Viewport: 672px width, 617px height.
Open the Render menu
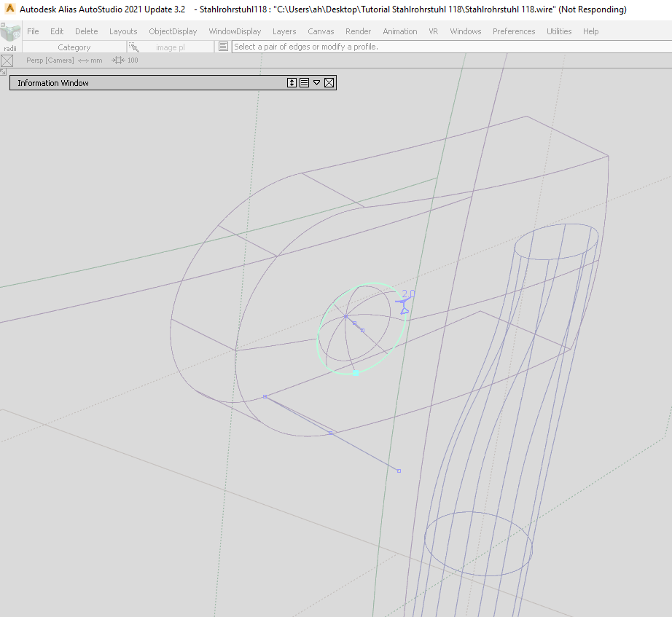[358, 31]
